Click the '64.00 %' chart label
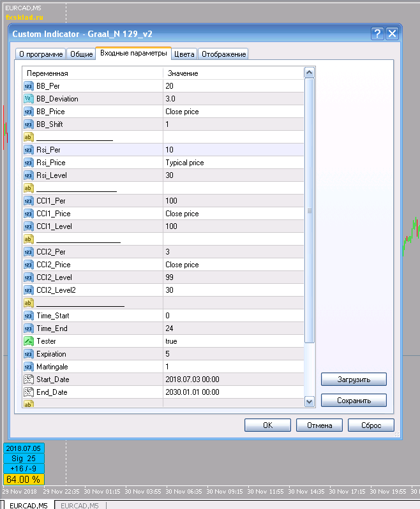This screenshot has height=509, width=420. click(x=24, y=480)
